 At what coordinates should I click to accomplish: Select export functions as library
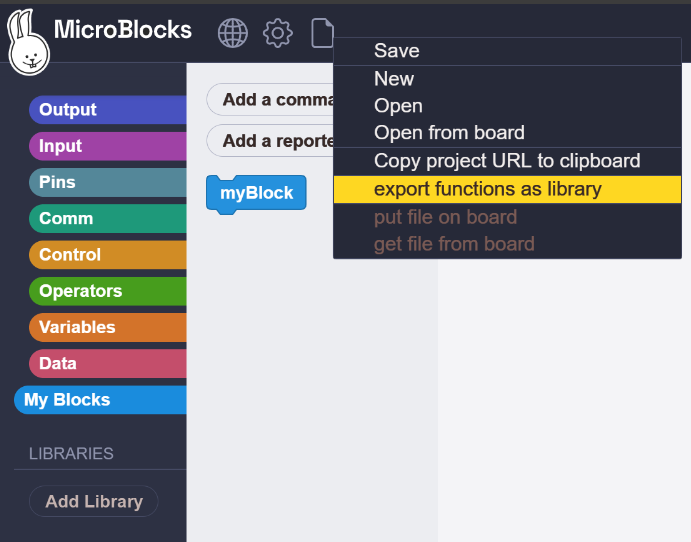pyautogui.click(x=507, y=189)
